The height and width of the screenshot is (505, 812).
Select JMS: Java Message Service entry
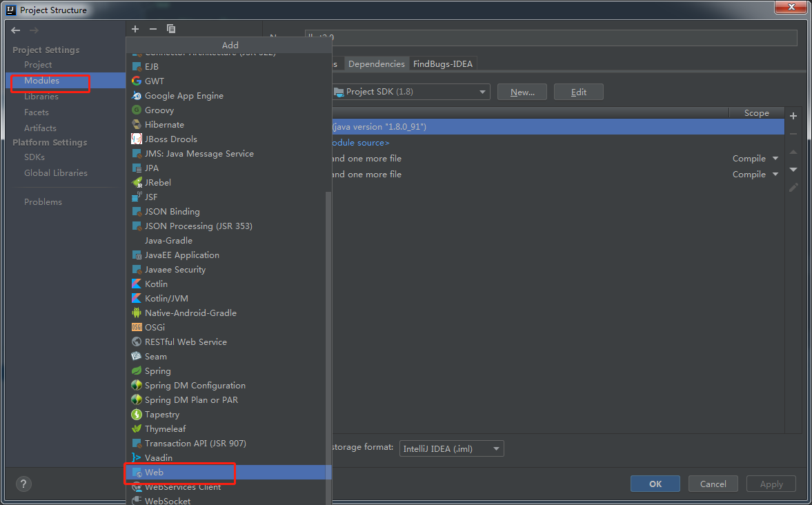click(x=228, y=153)
